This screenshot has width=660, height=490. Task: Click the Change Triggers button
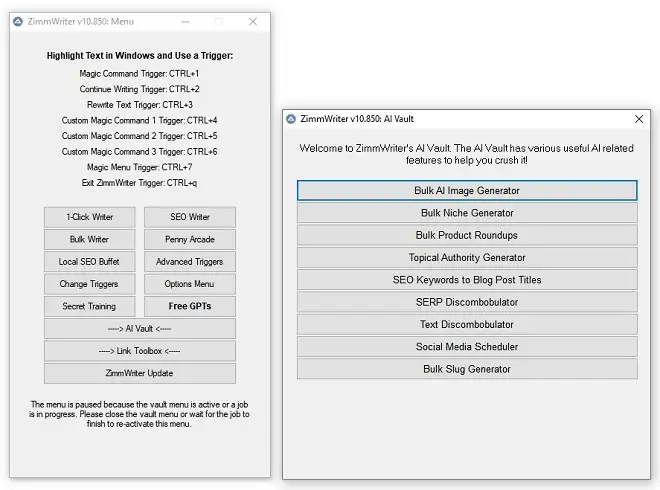coord(90,284)
